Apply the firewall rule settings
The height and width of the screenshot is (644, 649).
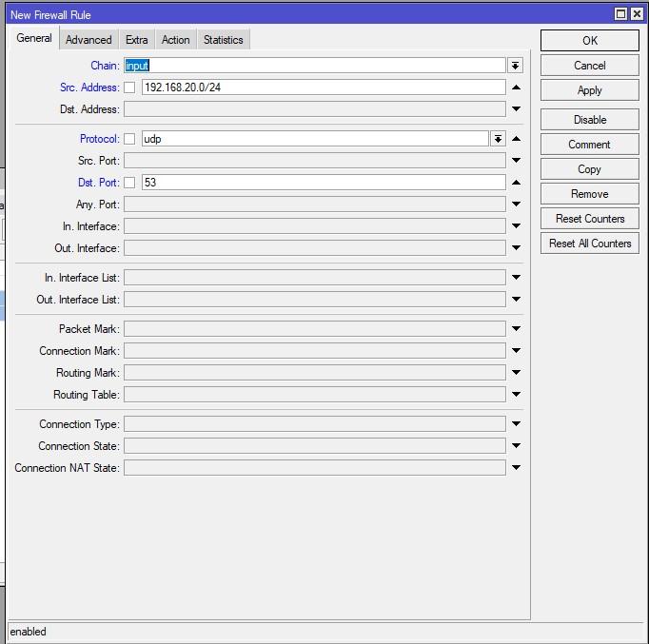click(x=589, y=90)
